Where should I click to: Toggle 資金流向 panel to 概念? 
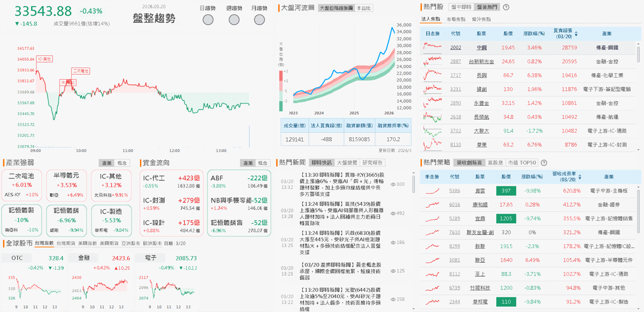click(x=263, y=163)
